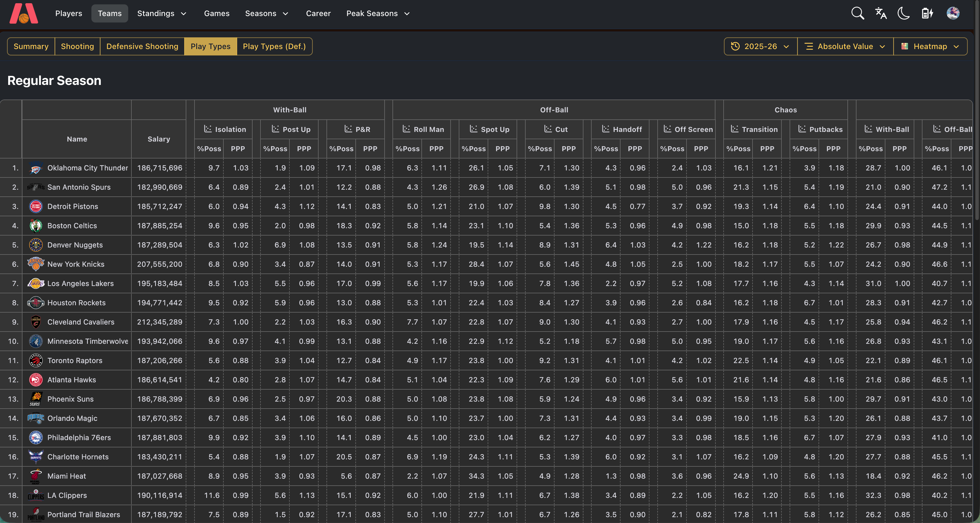Click the Post Up chart icon

click(x=275, y=129)
